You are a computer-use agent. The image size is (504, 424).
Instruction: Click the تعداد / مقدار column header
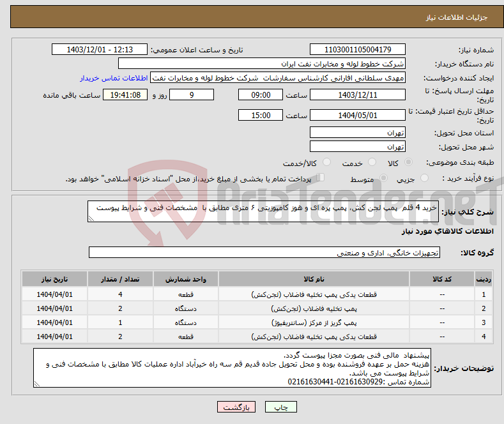(120, 279)
